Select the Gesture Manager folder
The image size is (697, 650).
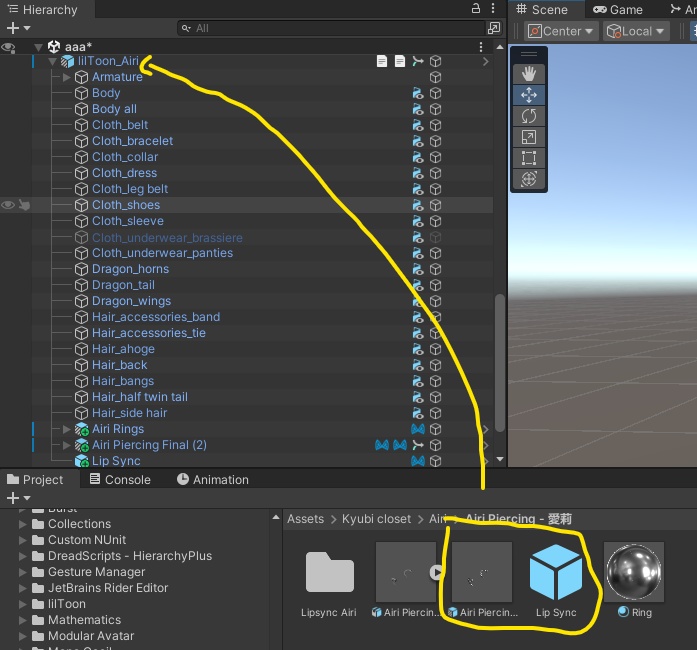[x=96, y=572]
